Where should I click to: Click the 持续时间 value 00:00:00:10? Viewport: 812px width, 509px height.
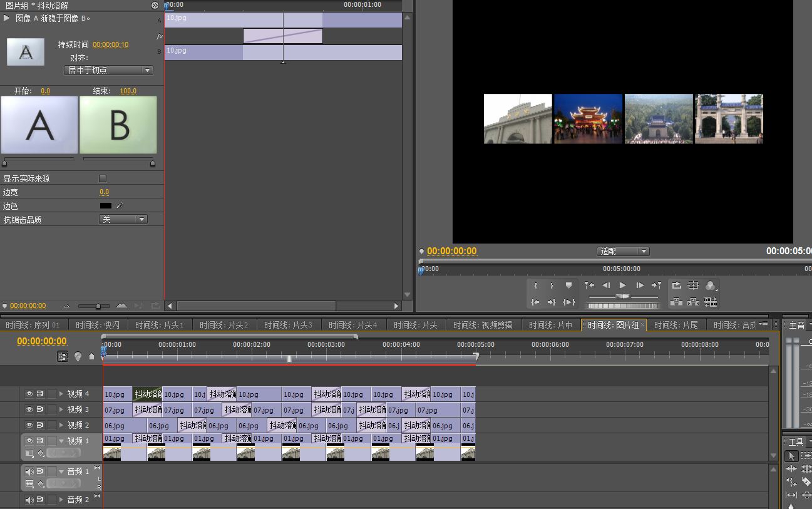pos(110,45)
